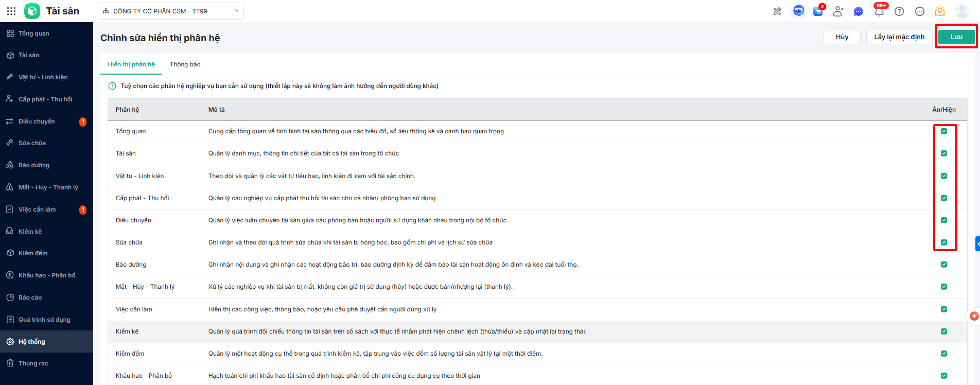The height and width of the screenshot is (385, 980).
Task: Click the Mất - Hủy - Thanh lý warning icon
Action: 10,187
